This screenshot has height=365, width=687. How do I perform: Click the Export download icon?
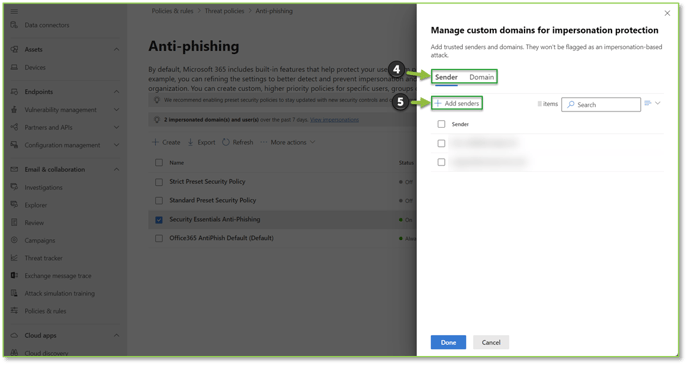click(x=191, y=142)
